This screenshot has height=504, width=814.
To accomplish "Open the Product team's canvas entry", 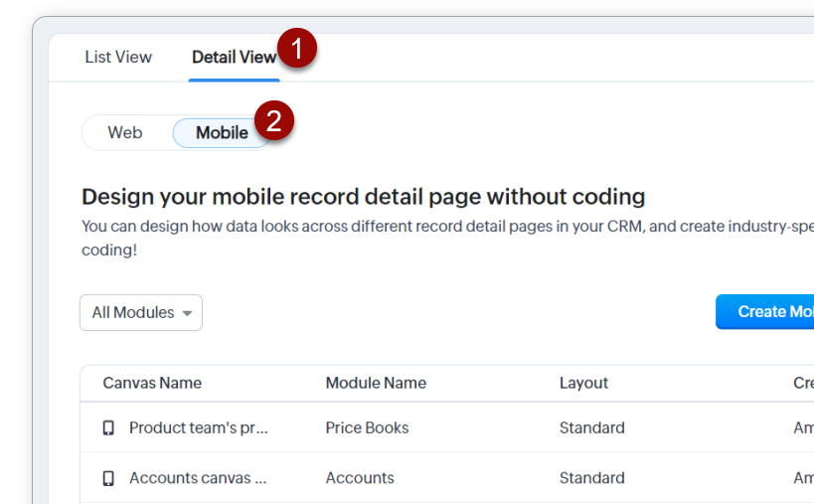I will click(199, 428).
